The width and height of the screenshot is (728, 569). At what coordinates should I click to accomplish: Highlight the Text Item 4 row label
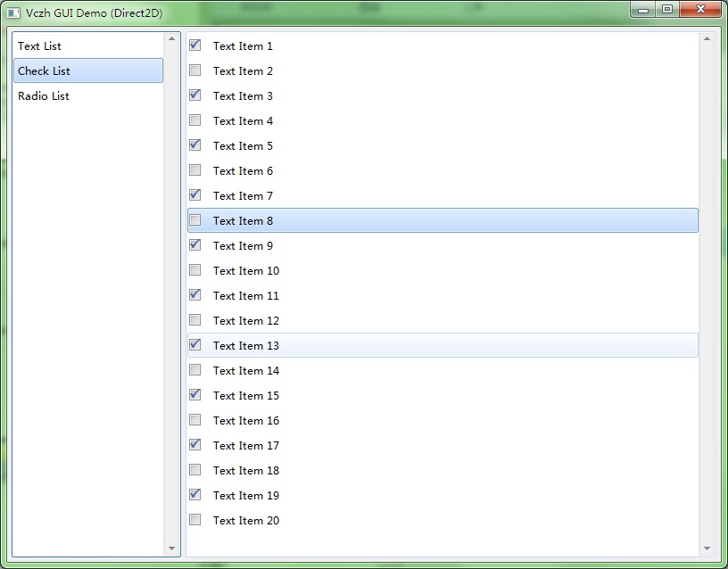pos(243,121)
